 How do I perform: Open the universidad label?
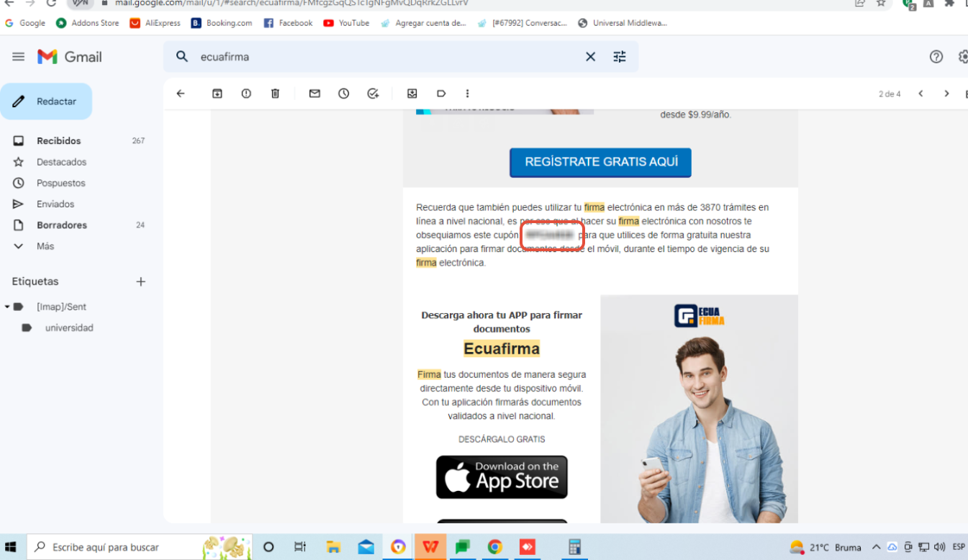(x=69, y=328)
